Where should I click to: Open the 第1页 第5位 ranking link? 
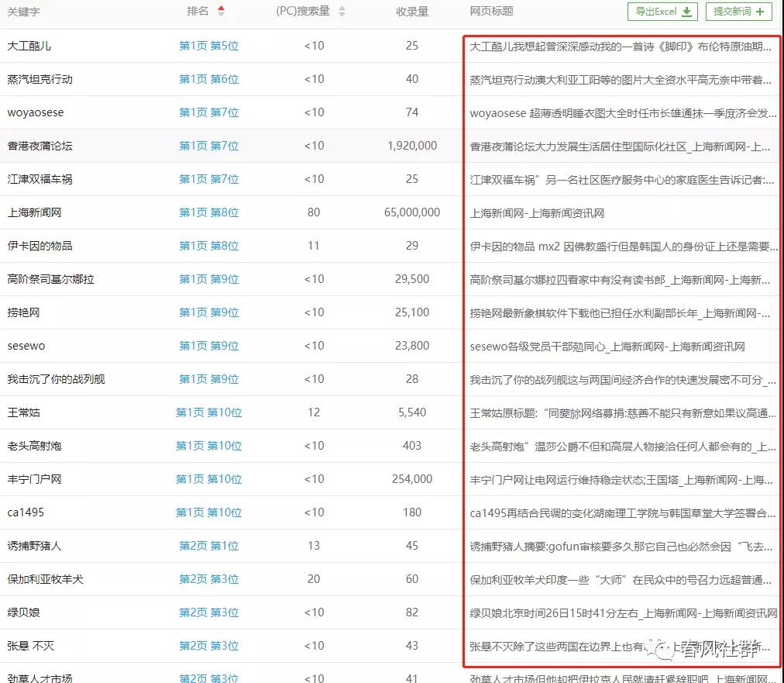pyautogui.click(x=209, y=46)
